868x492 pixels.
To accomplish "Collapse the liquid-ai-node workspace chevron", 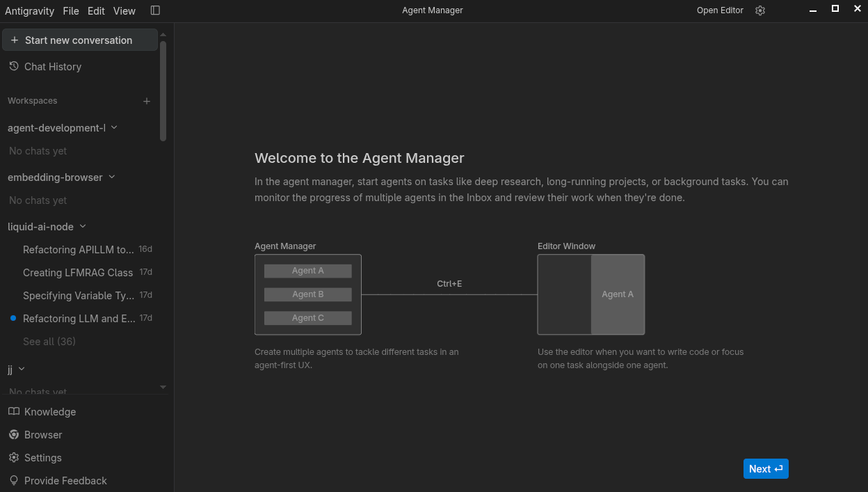I will pos(83,226).
